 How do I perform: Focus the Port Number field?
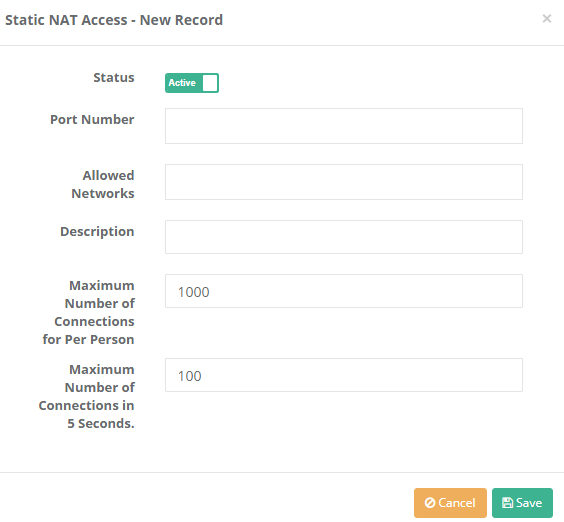(x=344, y=126)
